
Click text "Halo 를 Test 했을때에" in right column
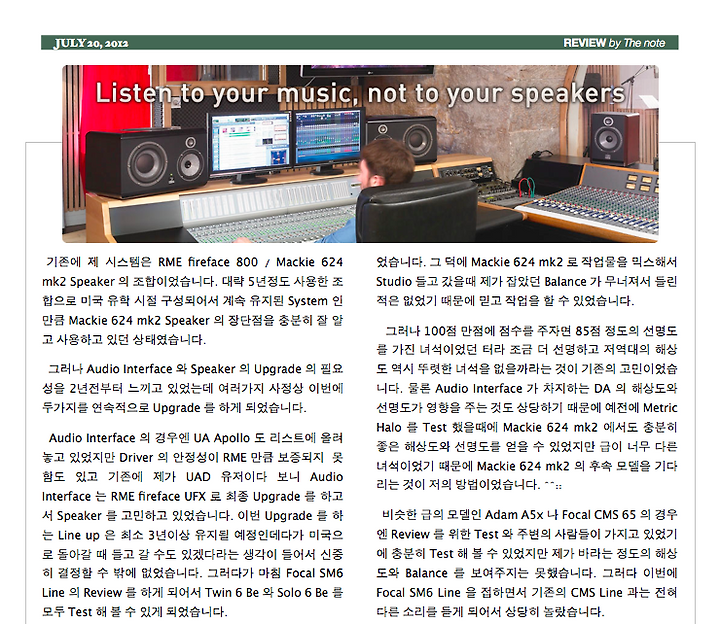[437, 427]
